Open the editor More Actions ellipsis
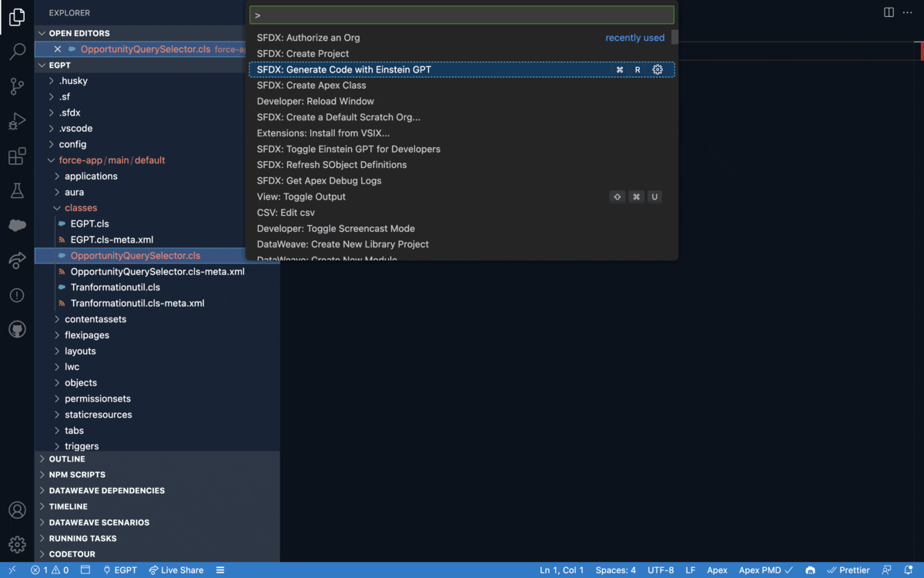This screenshot has width=924, height=578. [x=907, y=12]
